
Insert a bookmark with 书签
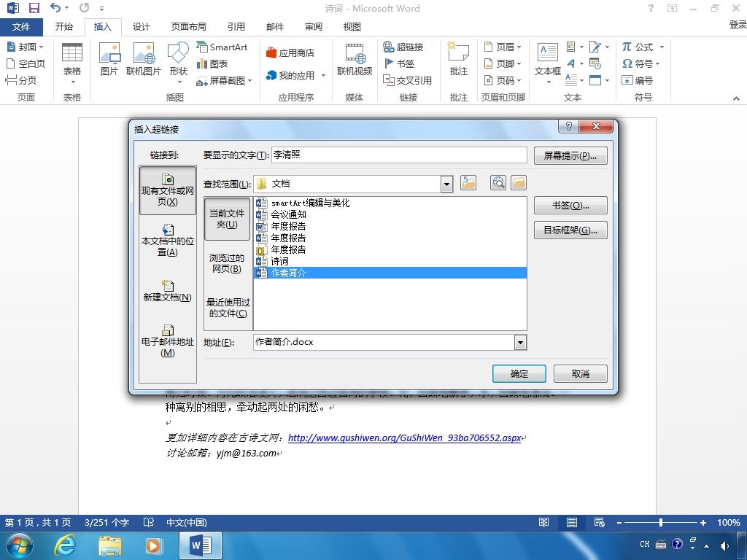[399, 63]
